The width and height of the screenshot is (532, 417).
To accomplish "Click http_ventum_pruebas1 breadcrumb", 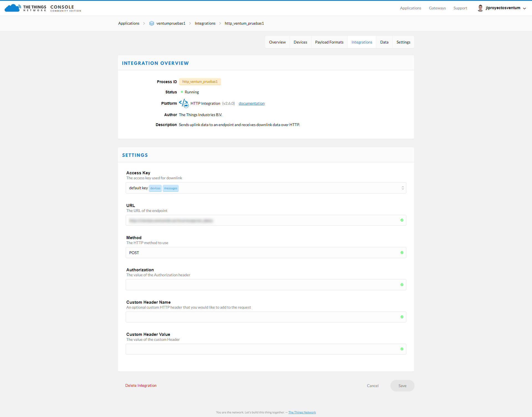I will (244, 23).
